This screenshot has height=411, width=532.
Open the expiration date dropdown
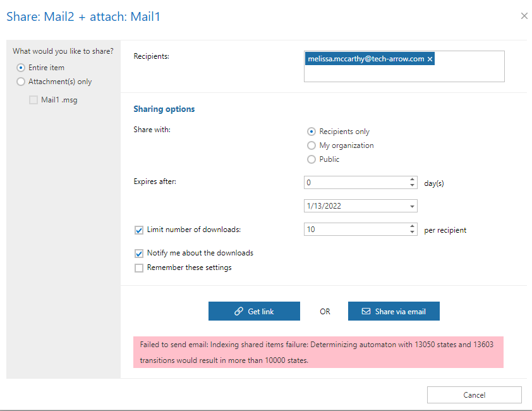pyautogui.click(x=413, y=206)
